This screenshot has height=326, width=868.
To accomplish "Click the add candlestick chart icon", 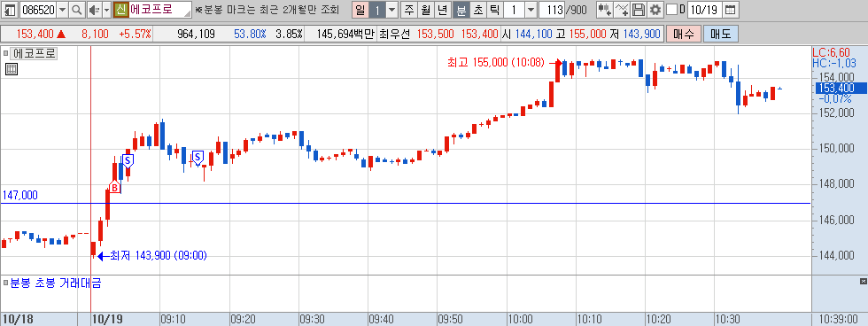I will [604, 10].
